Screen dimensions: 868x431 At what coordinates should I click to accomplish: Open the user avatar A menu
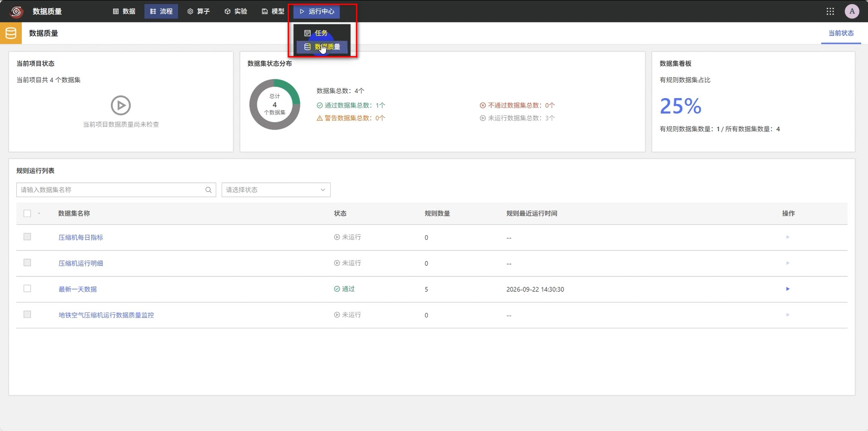tap(852, 11)
